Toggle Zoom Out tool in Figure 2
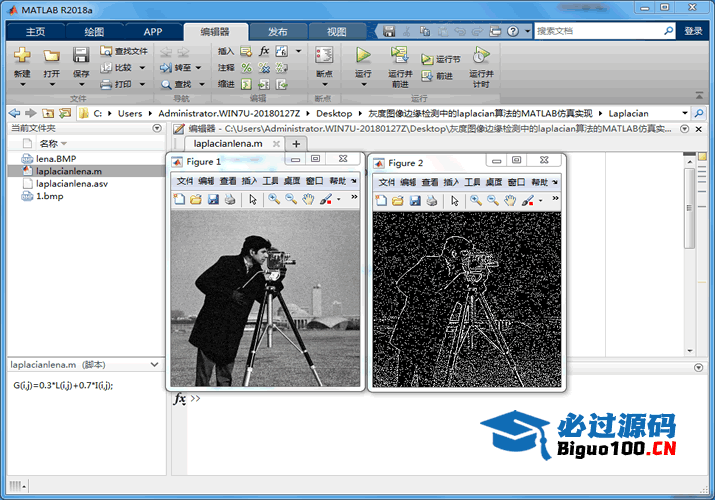 pos(491,200)
